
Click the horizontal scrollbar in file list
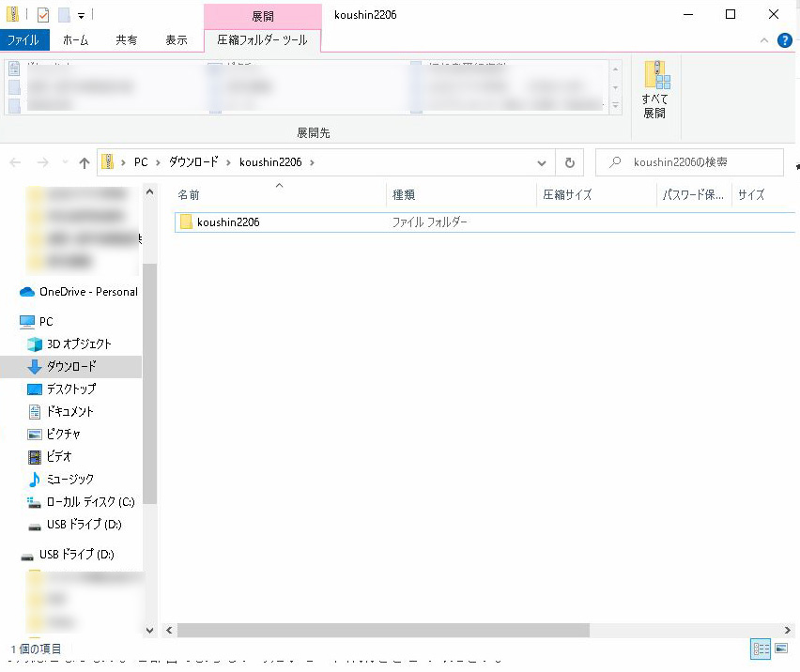[383, 631]
